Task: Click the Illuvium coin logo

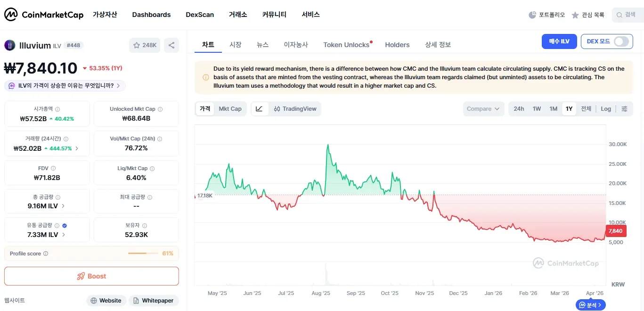Action: coord(9,45)
